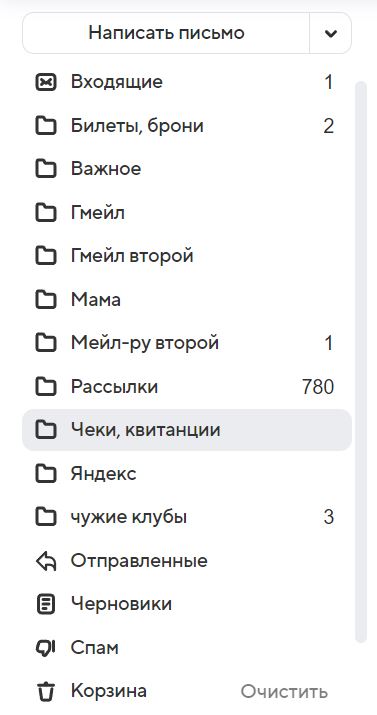The image size is (377, 715).
Task: Click the folder icon beside Яндекс
Action: (46, 474)
